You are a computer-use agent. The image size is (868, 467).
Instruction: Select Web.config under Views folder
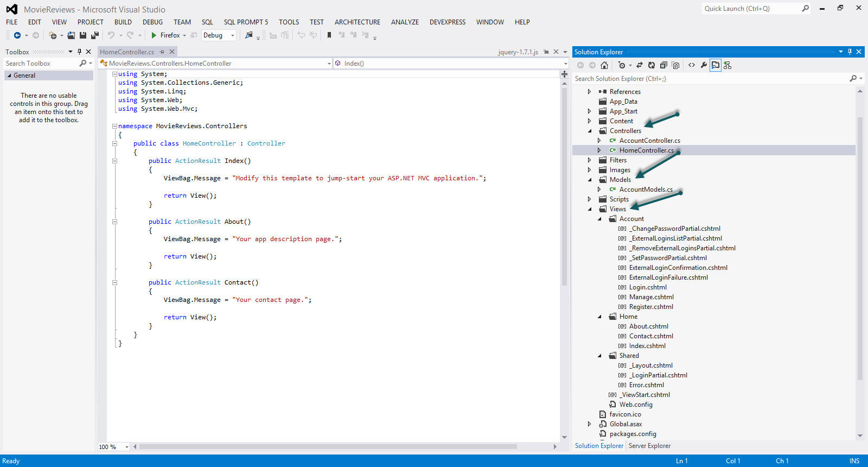pos(636,405)
